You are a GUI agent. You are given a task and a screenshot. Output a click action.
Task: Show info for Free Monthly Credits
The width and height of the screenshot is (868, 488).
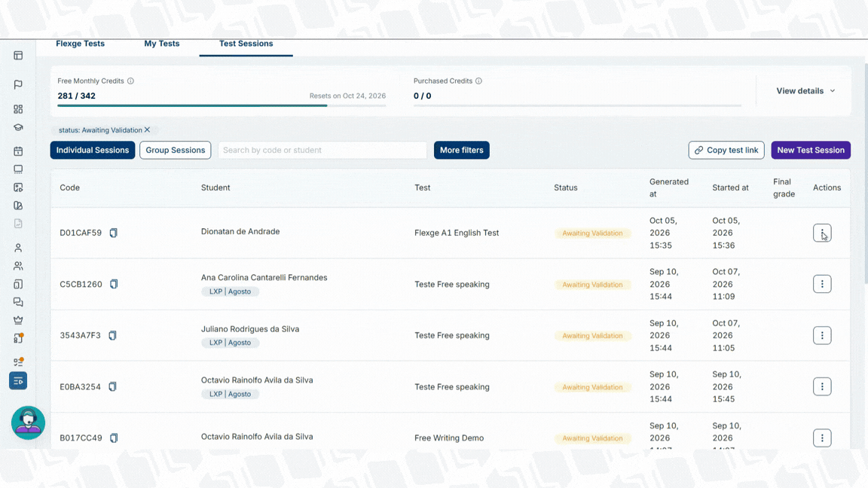click(x=130, y=81)
